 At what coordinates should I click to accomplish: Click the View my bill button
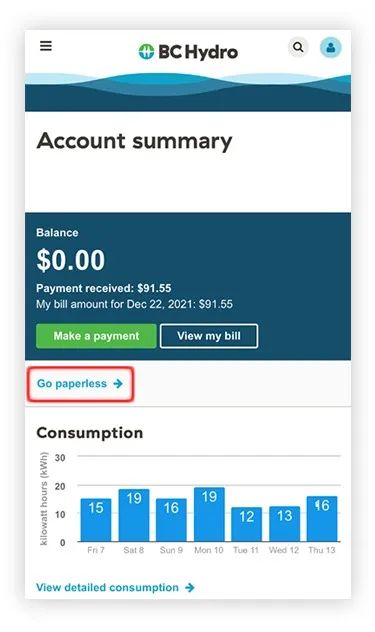click(209, 336)
